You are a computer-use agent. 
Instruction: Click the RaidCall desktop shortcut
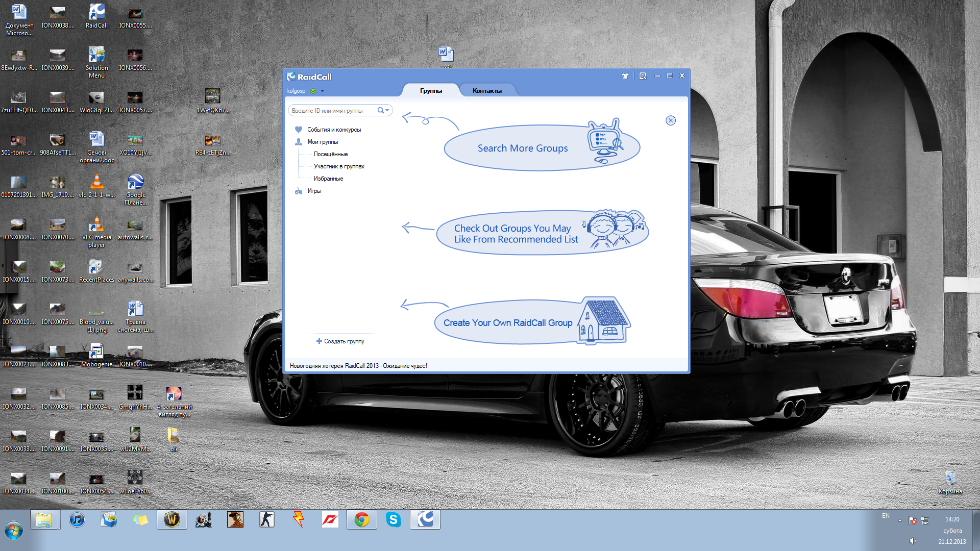coord(96,16)
